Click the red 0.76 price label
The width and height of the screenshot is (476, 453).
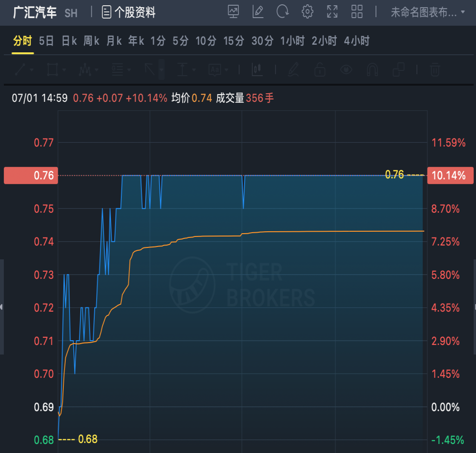[x=31, y=176]
